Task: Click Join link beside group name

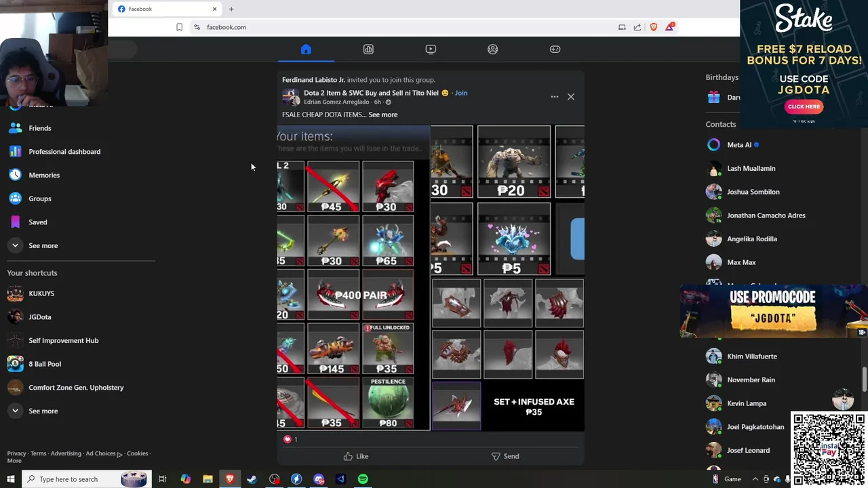Action: pyautogui.click(x=461, y=93)
